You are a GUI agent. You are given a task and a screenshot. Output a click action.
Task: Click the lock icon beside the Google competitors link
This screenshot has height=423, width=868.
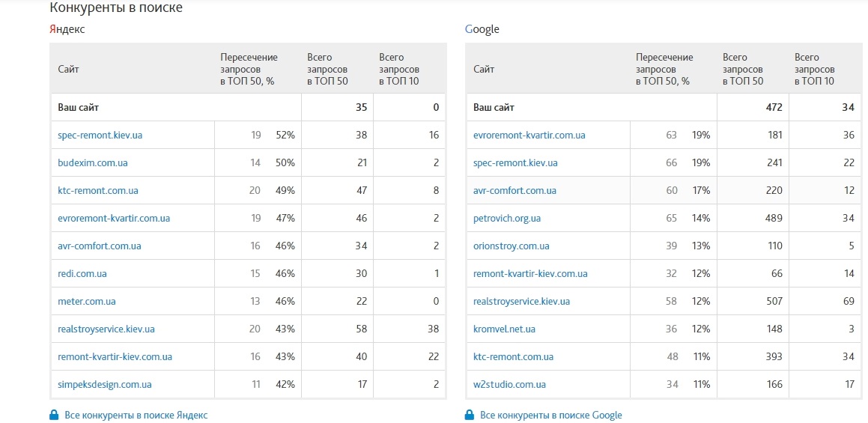tap(470, 415)
